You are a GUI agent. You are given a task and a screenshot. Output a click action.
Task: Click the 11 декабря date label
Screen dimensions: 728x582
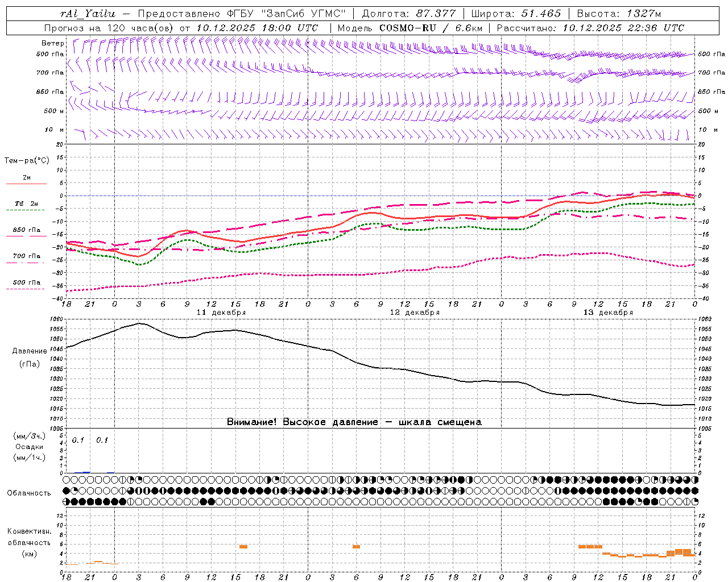[x=221, y=313]
